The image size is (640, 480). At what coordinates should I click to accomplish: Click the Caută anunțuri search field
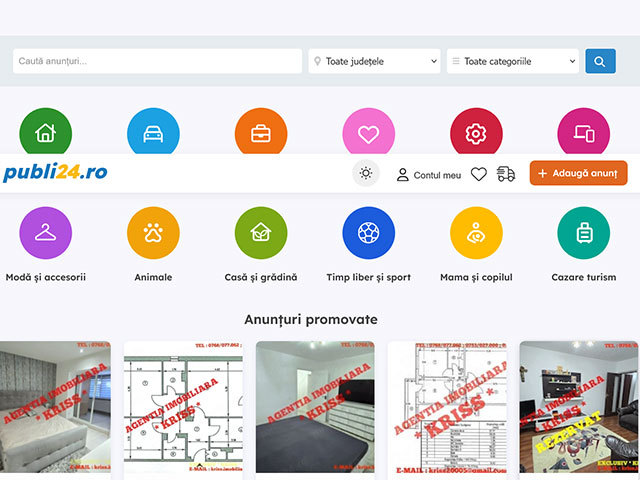(x=157, y=61)
